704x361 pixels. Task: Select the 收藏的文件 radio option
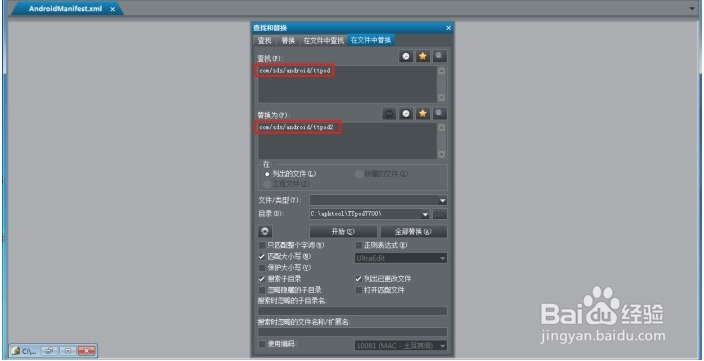click(x=359, y=174)
